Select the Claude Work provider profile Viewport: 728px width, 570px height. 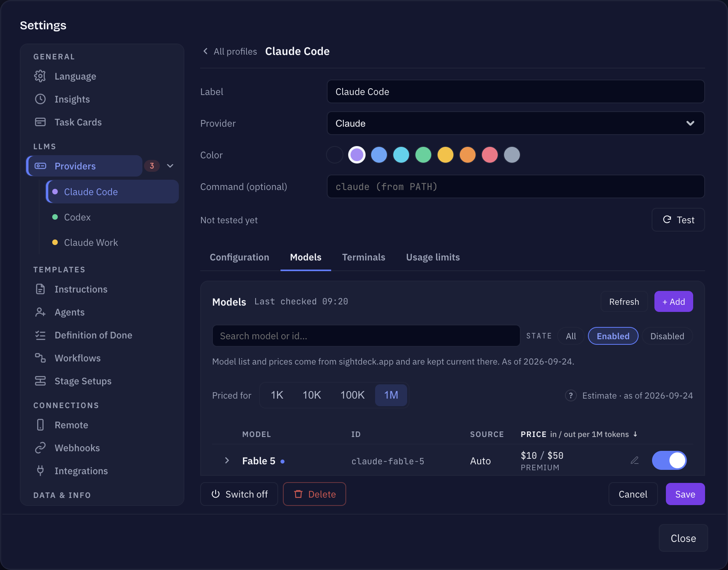point(112,242)
